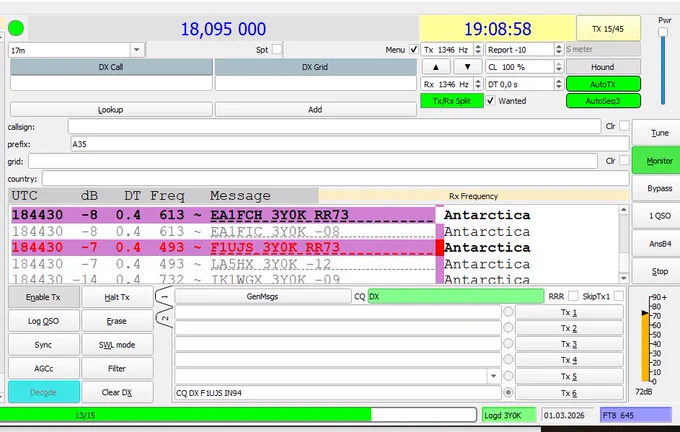This screenshot has height=432, width=680.
Task: Click the S meter button
Action: [x=603, y=49]
